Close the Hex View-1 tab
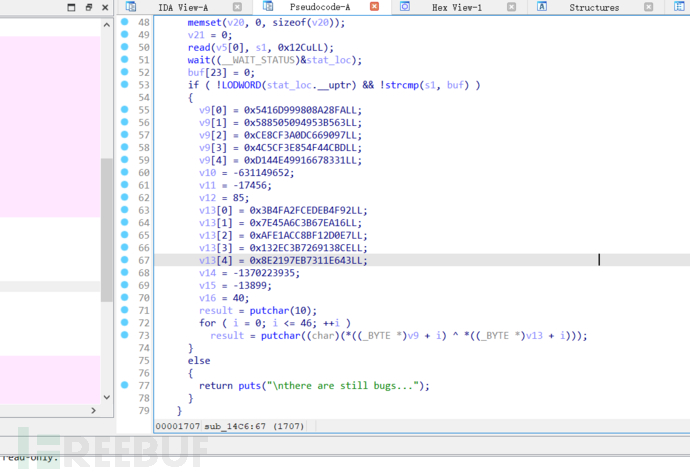Screen dimensions: 690x476 point(511,7)
